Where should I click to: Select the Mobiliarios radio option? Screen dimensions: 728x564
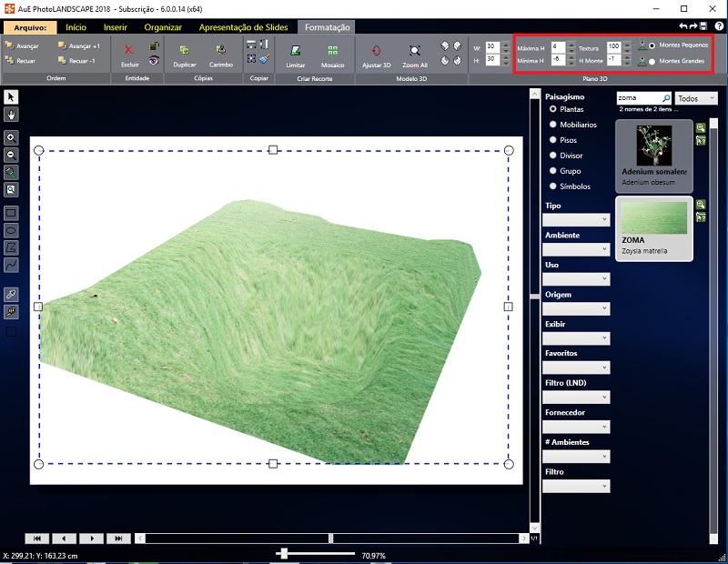coord(552,125)
